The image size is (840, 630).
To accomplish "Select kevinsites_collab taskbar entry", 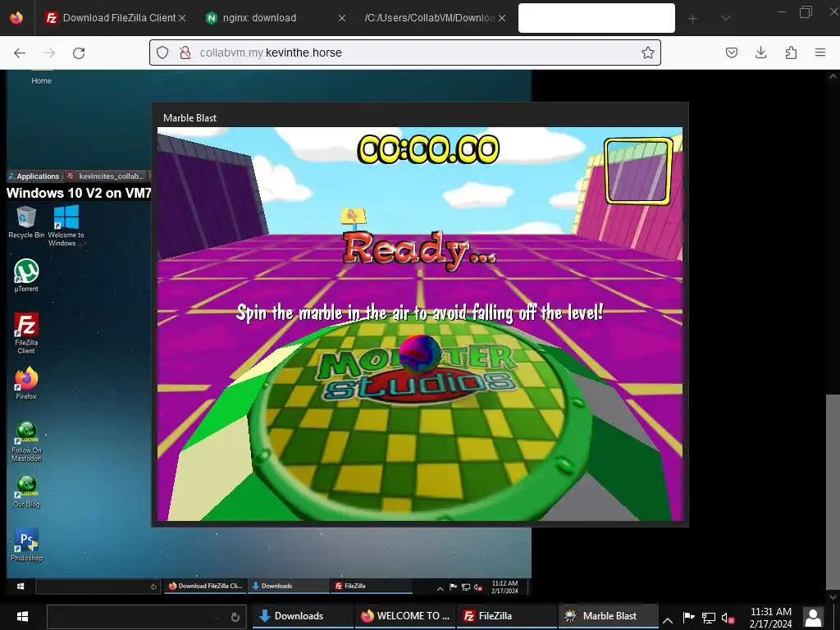I will pos(106,176).
